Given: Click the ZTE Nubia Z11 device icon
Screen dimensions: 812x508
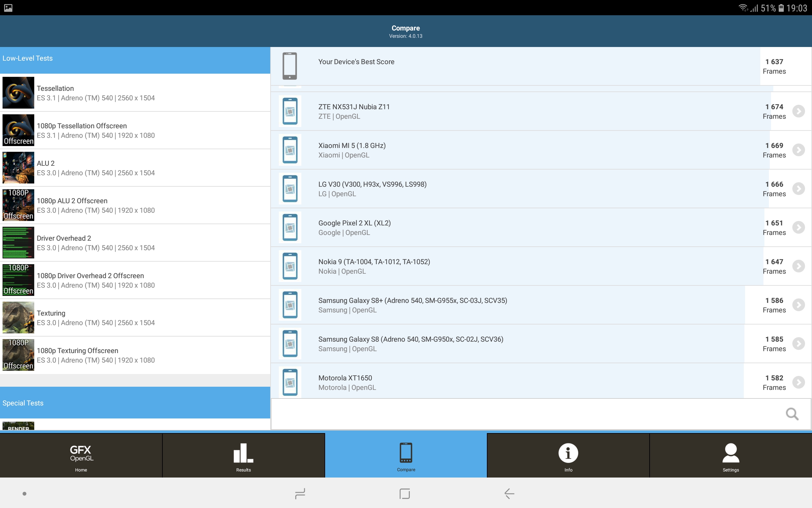Looking at the screenshot, I should pyautogui.click(x=290, y=111).
